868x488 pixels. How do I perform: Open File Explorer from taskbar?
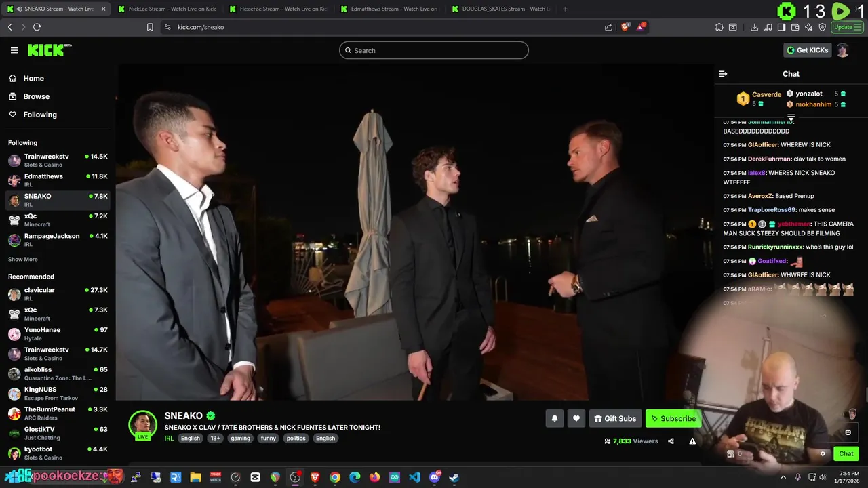[x=195, y=477]
